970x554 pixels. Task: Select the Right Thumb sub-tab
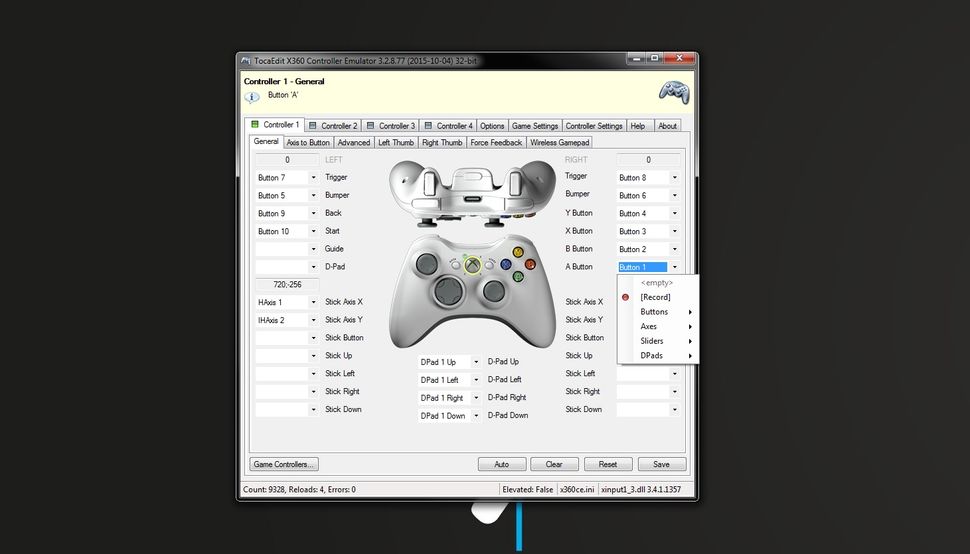[x=442, y=142]
